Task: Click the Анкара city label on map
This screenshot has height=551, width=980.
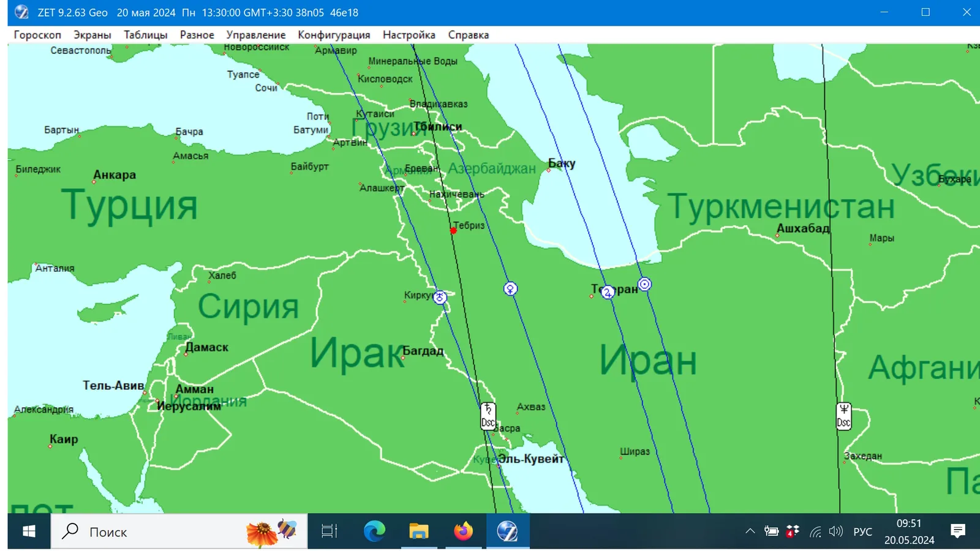Action: tap(115, 175)
